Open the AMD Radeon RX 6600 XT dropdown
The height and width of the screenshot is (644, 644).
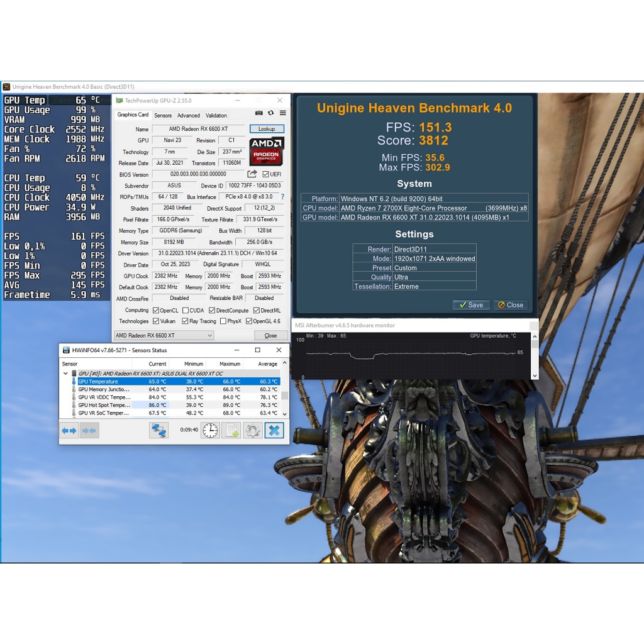[164, 336]
